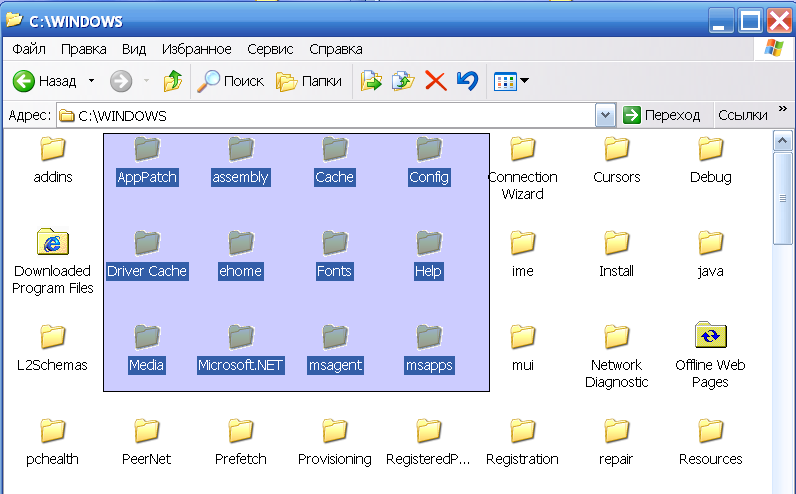Open the Правка menu

click(x=84, y=49)
